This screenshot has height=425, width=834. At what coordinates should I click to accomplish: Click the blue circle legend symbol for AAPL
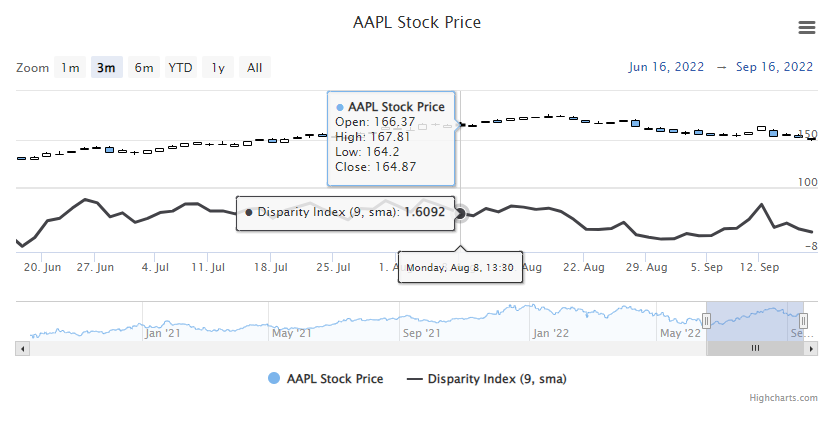[274, 379]
